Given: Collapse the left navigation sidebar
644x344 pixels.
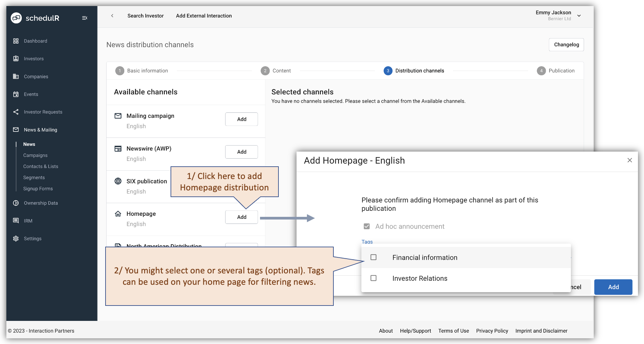Looking at the screenshot, I should pos(84,18).
